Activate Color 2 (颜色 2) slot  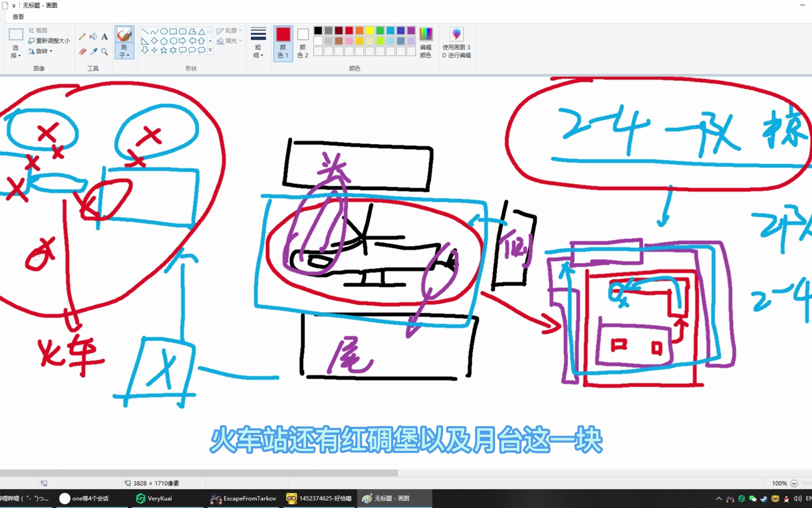click(x=303, y=43)
